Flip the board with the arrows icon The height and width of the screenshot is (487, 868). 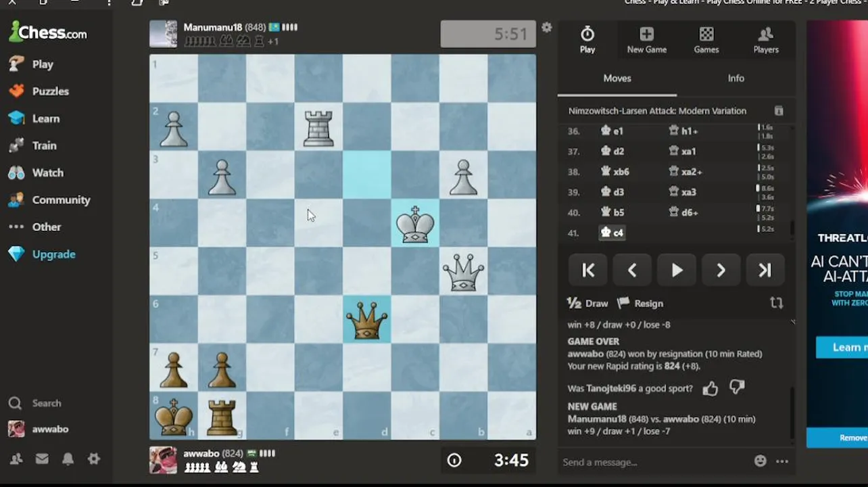(x=776, y=304)
